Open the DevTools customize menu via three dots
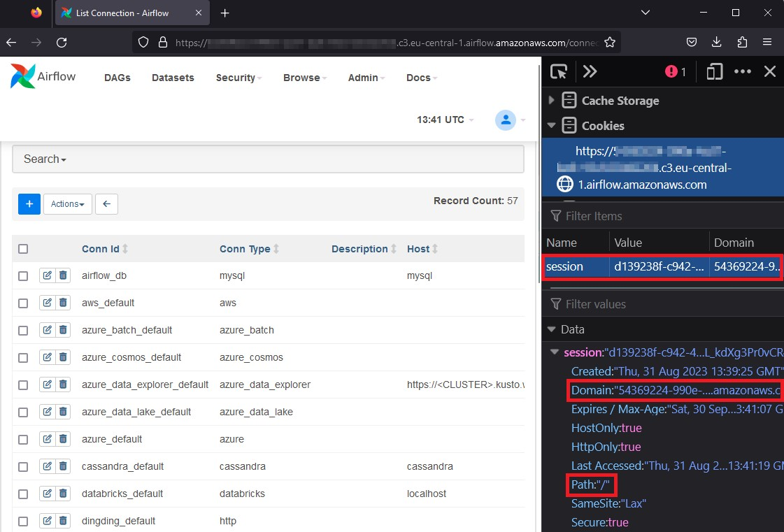Image resolution: width=784 pixels, height=532 pixels. (x=743, y=71)
